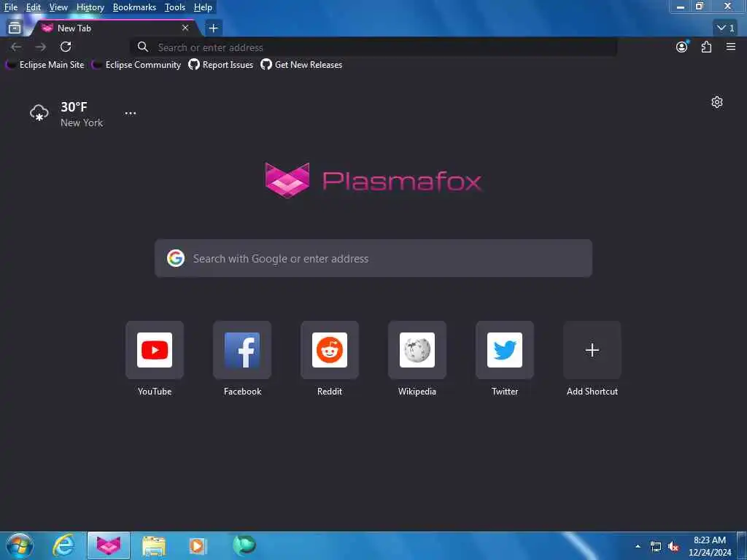This screenshot has width=747, height=560.
Task: Open the green round app on the taskbar
Action: [244, 545]
